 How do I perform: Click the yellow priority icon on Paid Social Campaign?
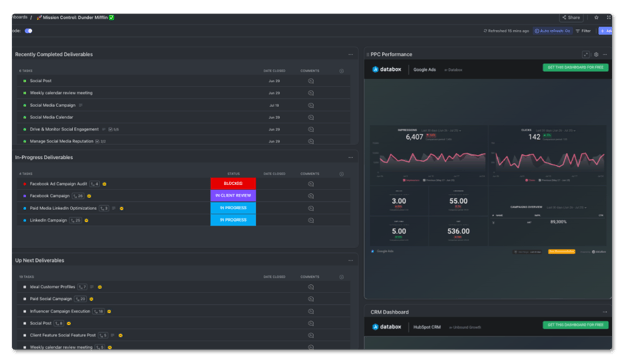coord(91,299)
